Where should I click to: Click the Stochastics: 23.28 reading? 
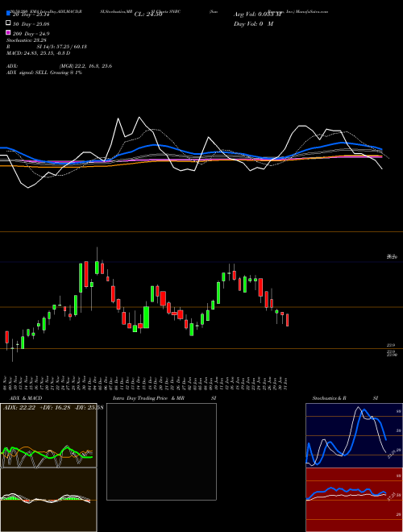click(x=28, y=40)
